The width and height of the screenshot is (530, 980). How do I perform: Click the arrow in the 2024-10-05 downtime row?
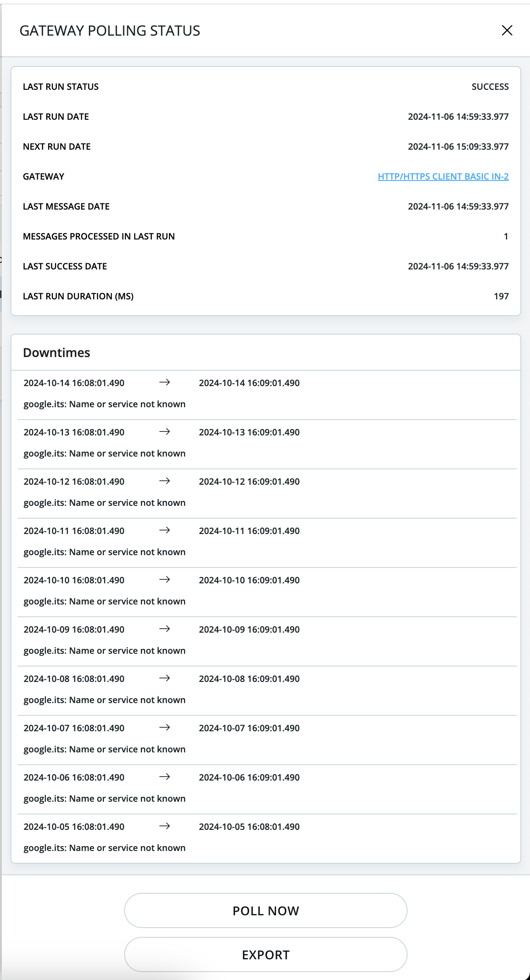165,826
